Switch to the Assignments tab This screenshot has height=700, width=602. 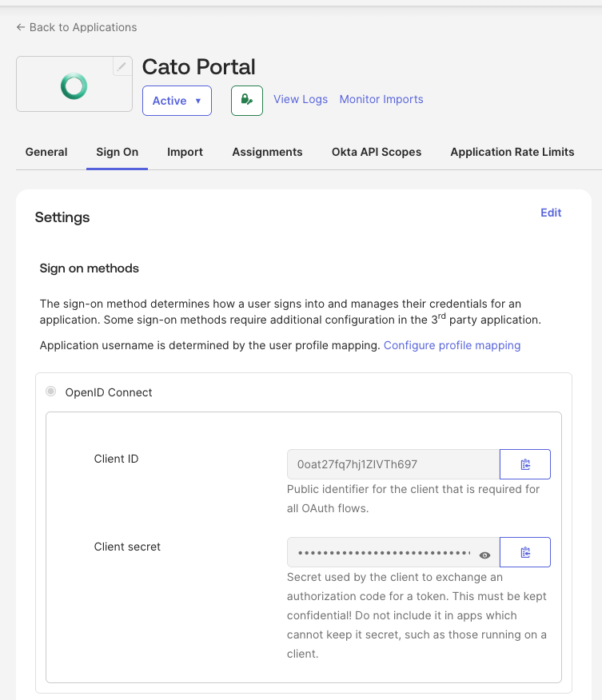coord(265,152)
